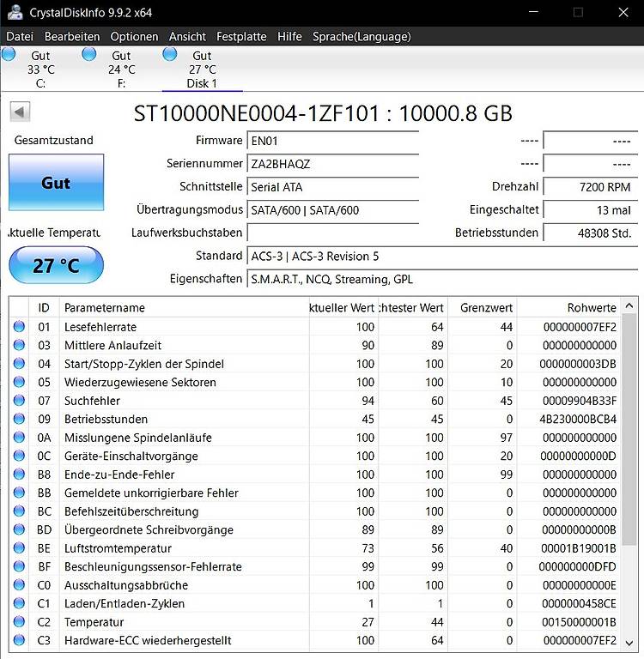
Task: Click the previous disk arrow icon
Action: point(20,112)
